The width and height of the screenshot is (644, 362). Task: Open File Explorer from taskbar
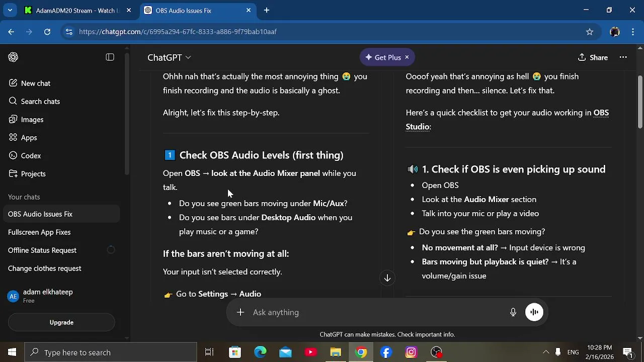point(336,352)
